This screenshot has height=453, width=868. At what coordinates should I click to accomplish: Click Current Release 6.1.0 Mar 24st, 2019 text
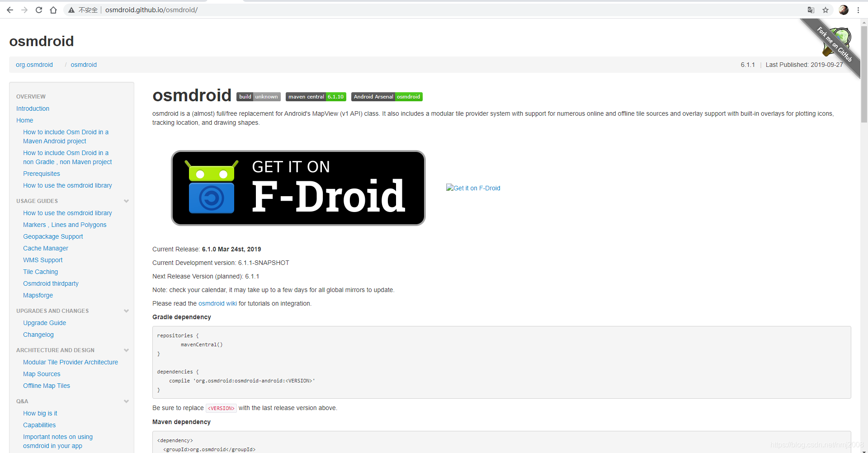[207, 249]
